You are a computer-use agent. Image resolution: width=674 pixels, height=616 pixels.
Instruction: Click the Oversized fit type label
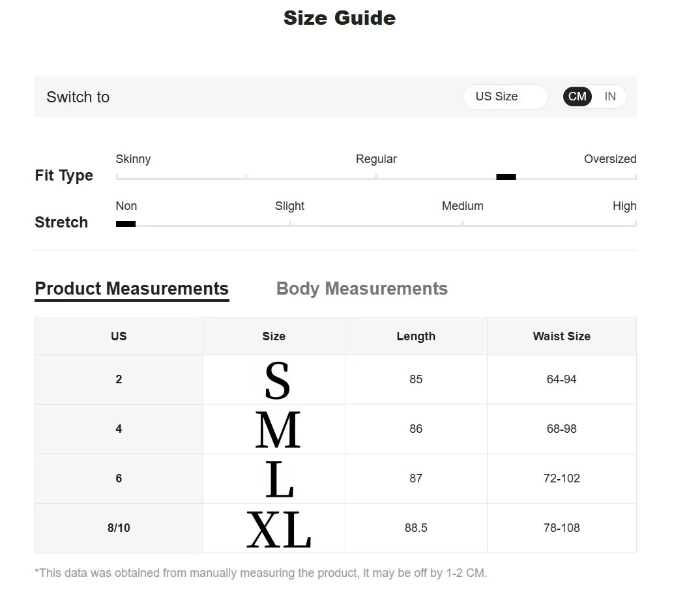pos(609,159)
